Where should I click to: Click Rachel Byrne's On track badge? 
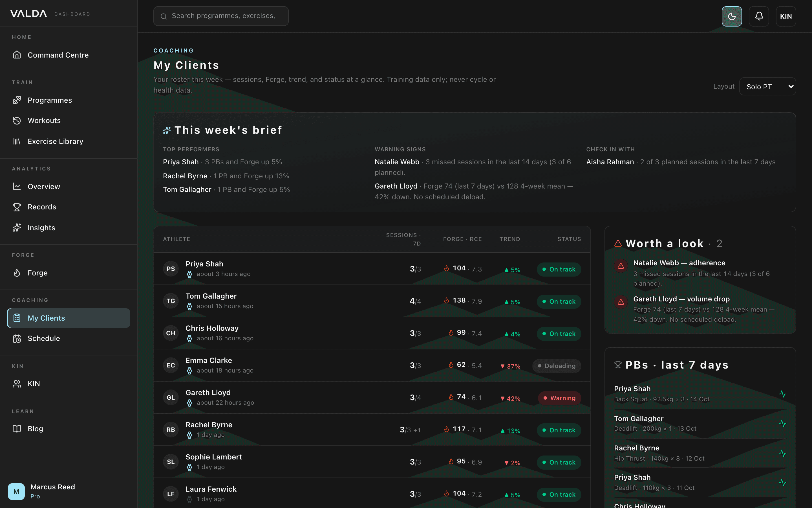coord(559,430)
